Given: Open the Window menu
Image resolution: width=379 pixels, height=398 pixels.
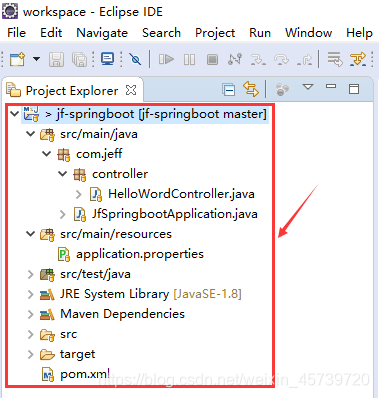Looking at the screenshot, I should tap(308, 33).
